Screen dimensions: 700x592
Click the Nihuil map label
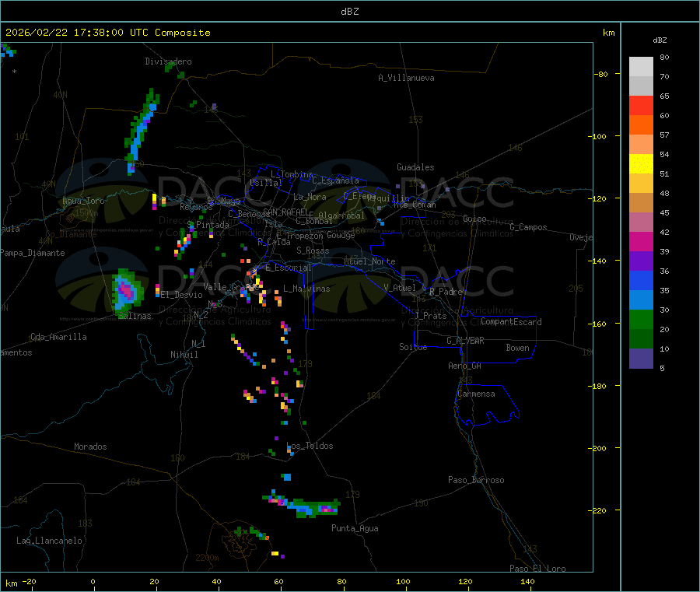pos(184,355)
